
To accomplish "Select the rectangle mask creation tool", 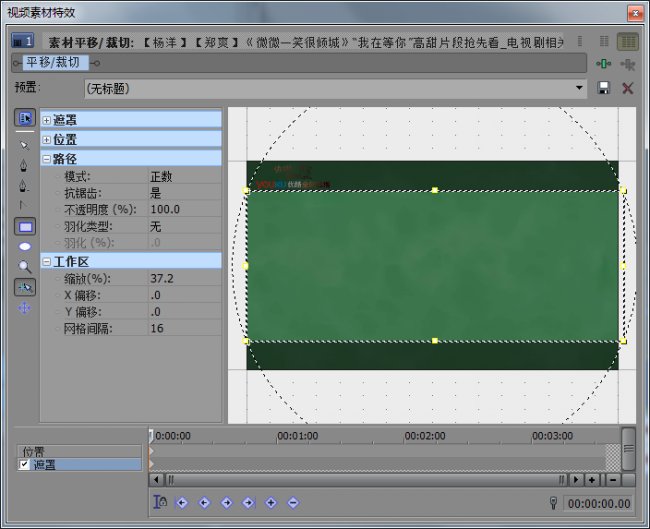I will coord(25,227).
